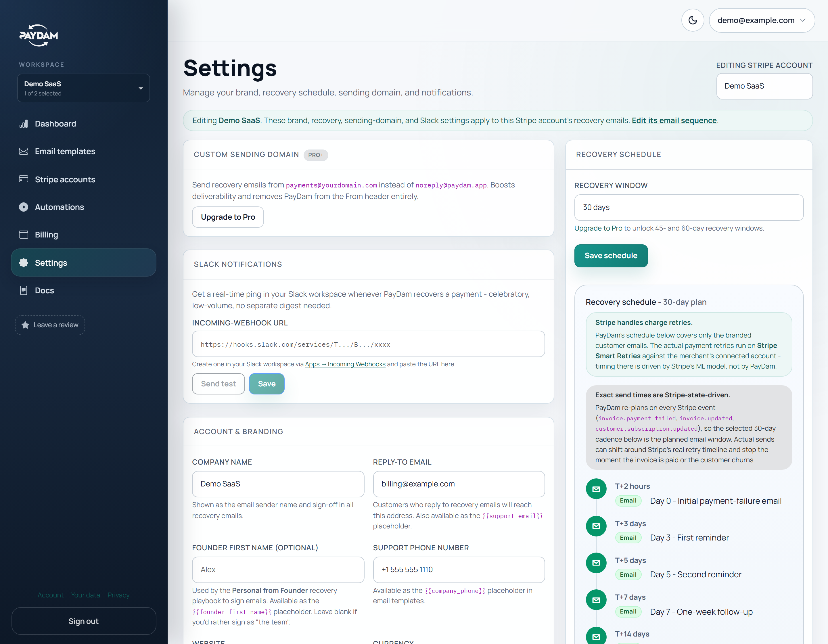Viewport: 828px width, 644px height.
Task: Click the Docs document icon
Action: coord(24,290)
